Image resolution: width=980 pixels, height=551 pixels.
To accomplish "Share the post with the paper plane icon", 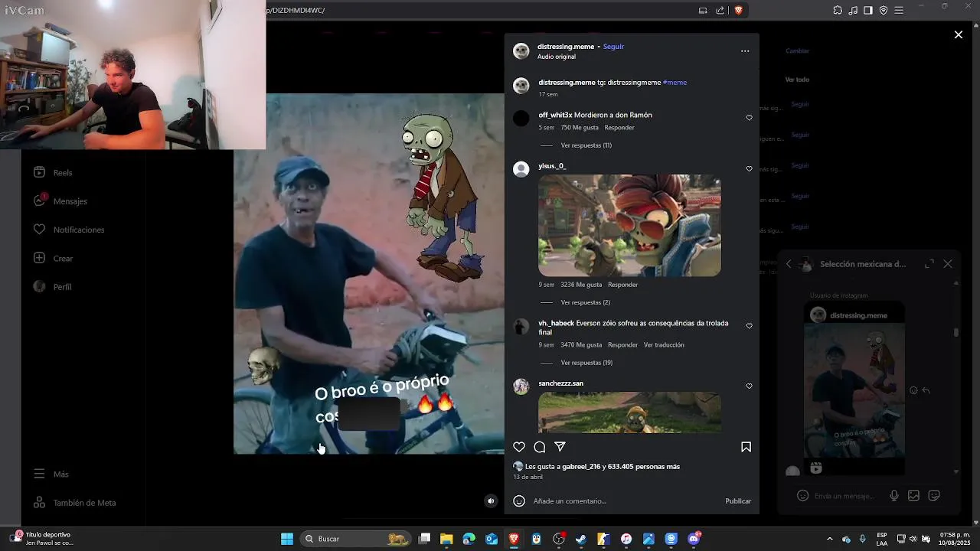I will pyautogui.click(x=560, y=447).
